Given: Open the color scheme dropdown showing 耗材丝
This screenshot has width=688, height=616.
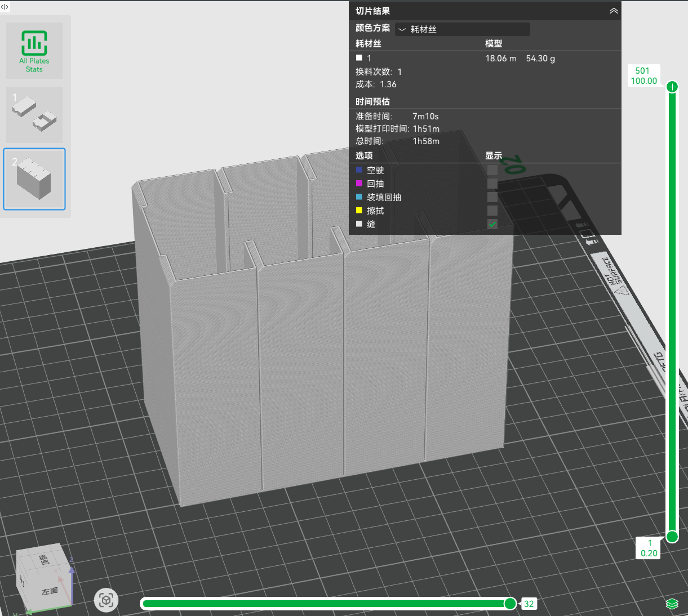Looking at the screenshot, I should [x=463, y=29].
